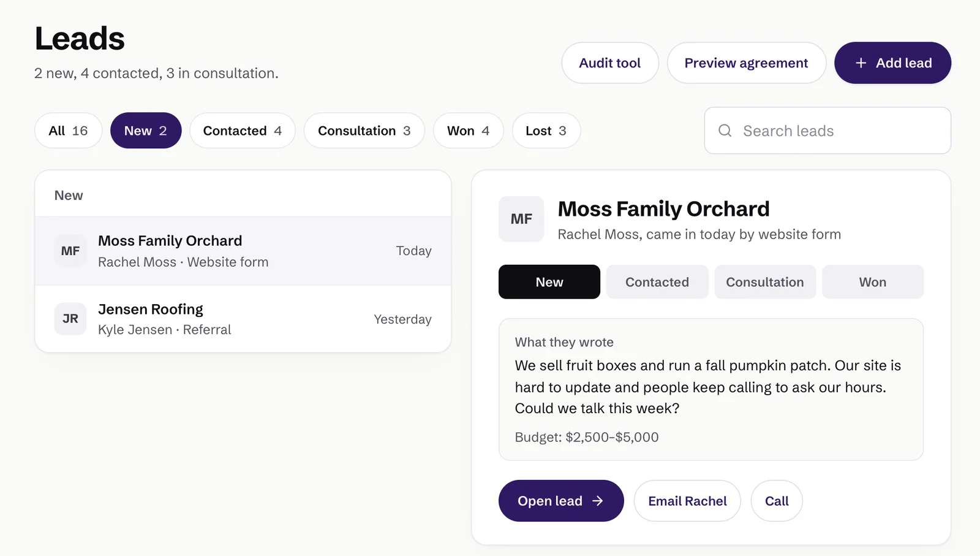
Task: Select the Jensen Roofing lead row
Action: pyautogui.click(x=243, y=319)
